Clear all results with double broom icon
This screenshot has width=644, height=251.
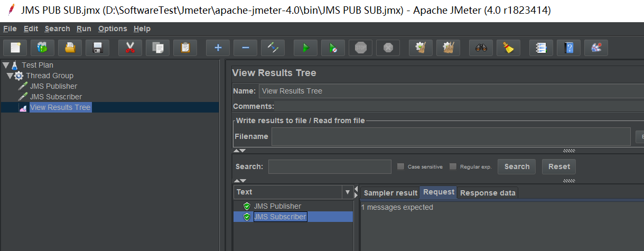448,48
